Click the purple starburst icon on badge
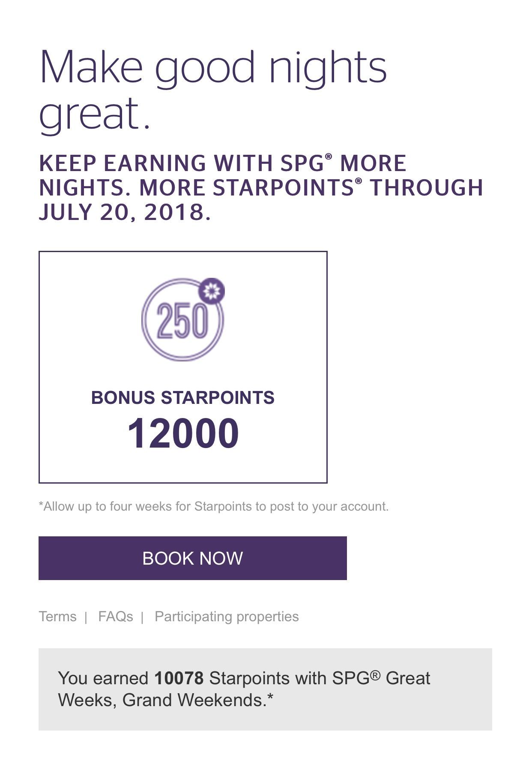532x770 pixels. [212, 292]
